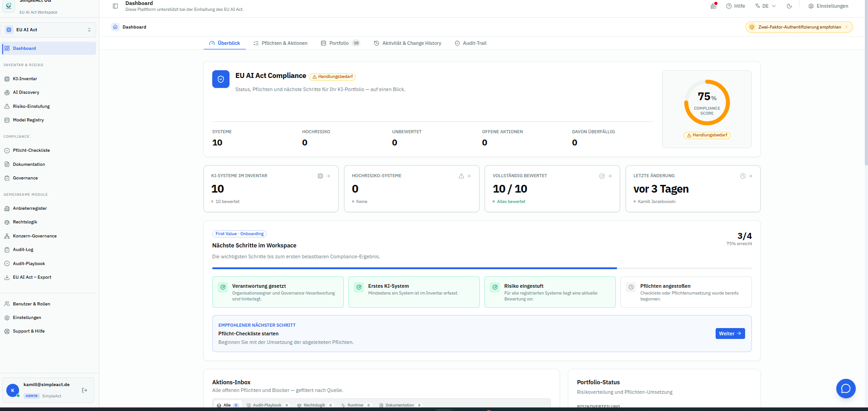This screenshot has height=411, width=868.
Task: Open the Aktivität & Change History tab
Action: [x=407, y=43]
